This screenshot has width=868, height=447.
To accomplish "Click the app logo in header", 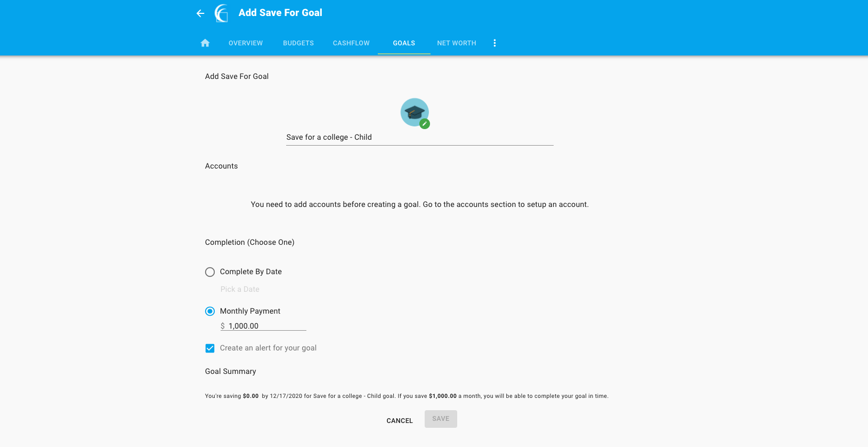I will pos(222,13).
